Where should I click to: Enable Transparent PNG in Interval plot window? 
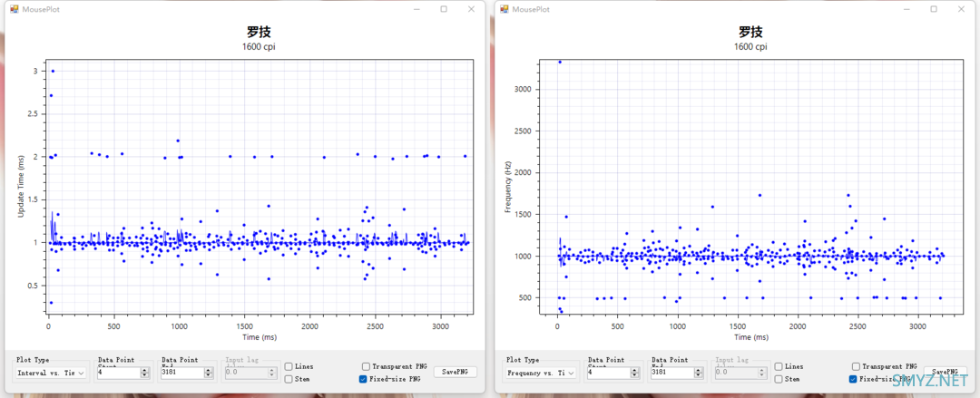coord(366,367)
